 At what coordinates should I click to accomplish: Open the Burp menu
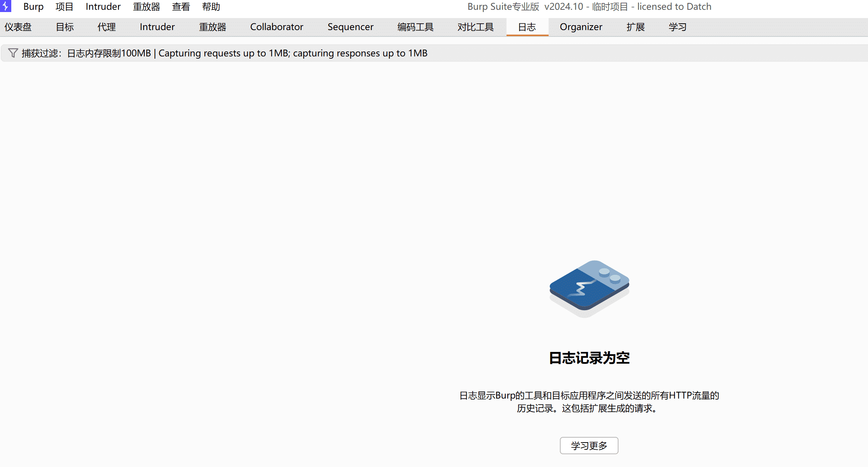pyautogui.click(x=33, y=7)
